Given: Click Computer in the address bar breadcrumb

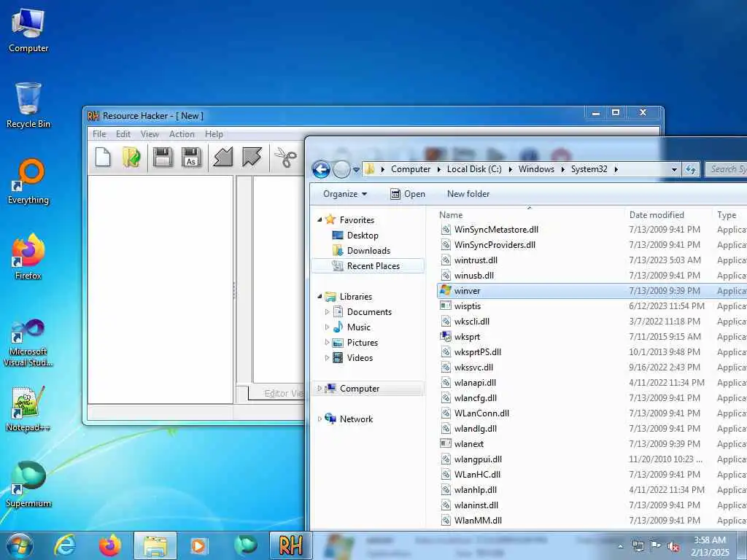Looking at the screenshot, I should [411, 169].
